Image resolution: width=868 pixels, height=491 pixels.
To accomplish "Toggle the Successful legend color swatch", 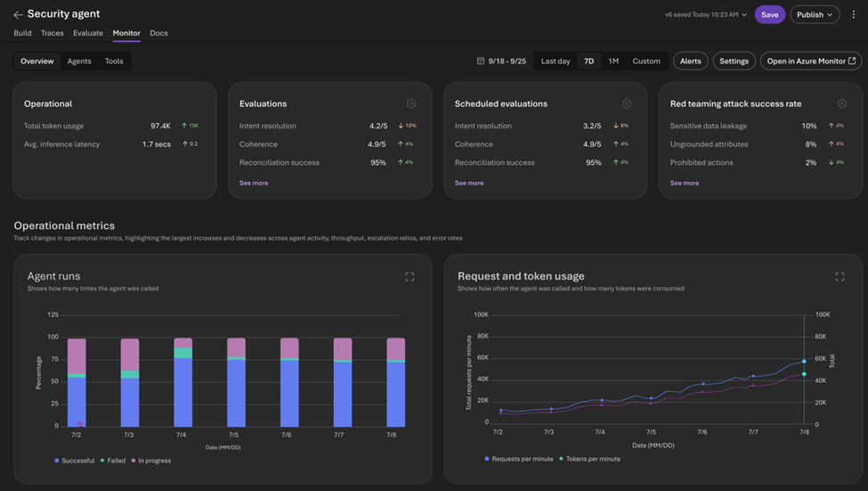I will click(x=56, y=461).
